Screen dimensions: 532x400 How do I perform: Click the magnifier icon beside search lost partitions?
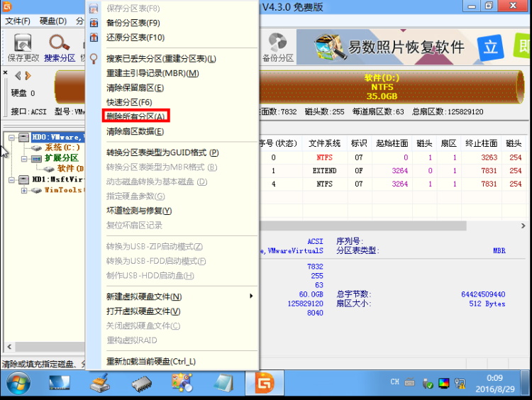[94, 59]
